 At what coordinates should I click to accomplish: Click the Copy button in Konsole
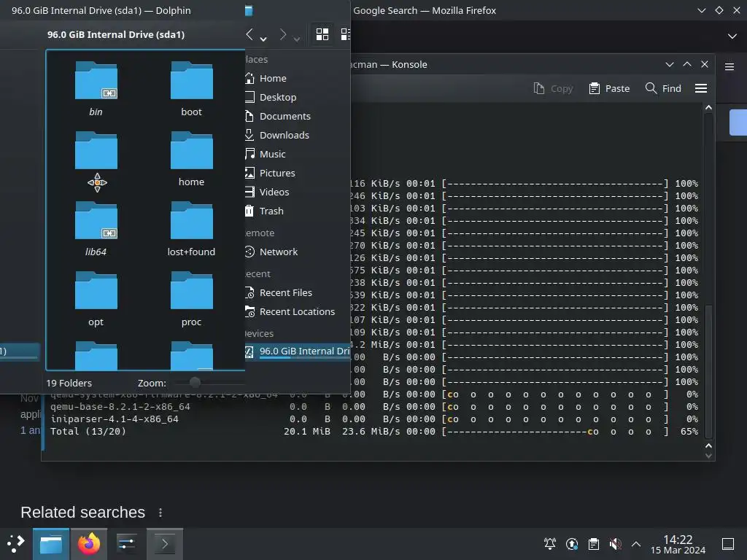[x=553, y=88]
